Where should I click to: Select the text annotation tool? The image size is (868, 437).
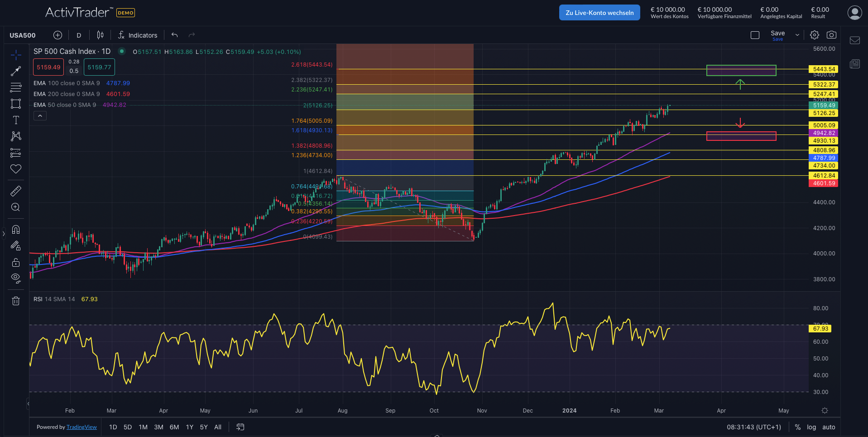[x=16, y=120]
